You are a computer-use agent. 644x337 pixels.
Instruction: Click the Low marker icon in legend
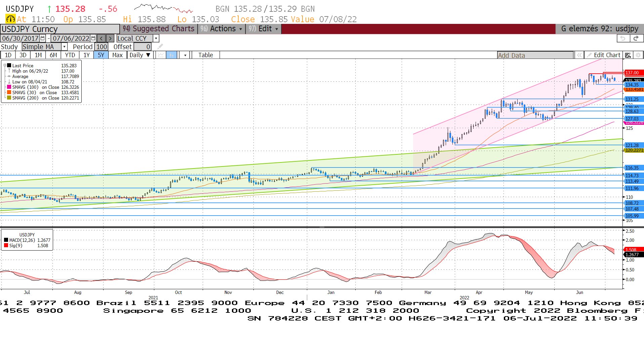click(9, 82)
